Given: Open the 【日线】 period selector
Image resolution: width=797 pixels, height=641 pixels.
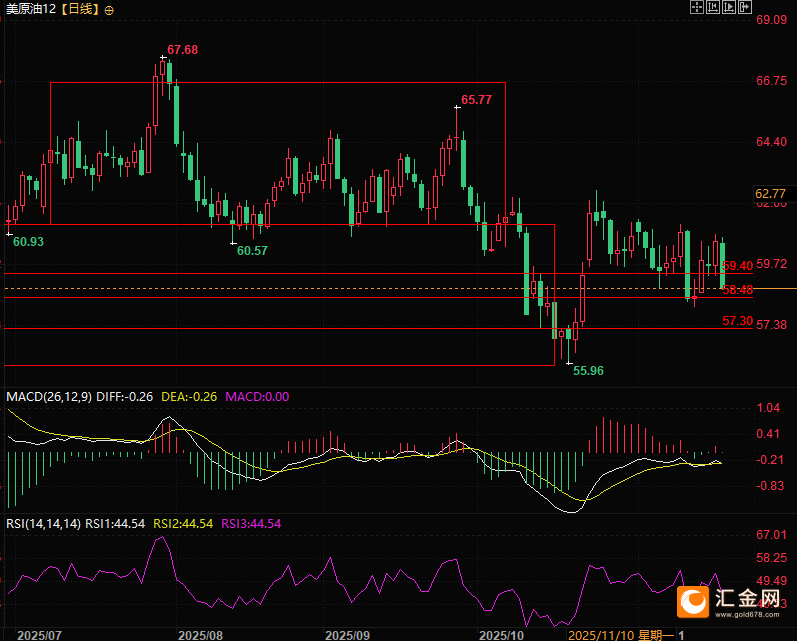Looking at the screenshot, I should [80, 9].
